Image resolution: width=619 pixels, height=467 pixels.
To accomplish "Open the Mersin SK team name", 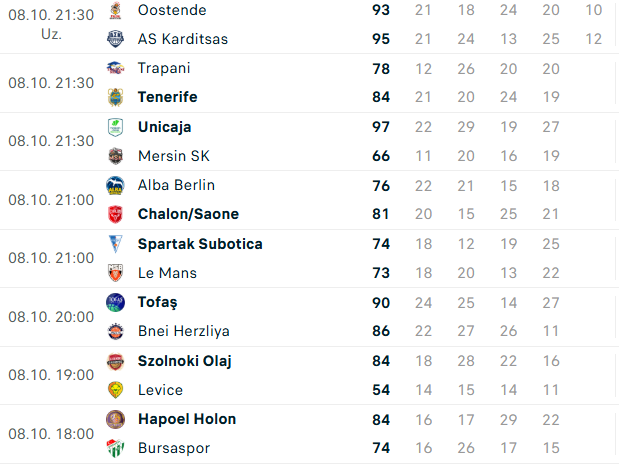I will [x=174, y=156].
